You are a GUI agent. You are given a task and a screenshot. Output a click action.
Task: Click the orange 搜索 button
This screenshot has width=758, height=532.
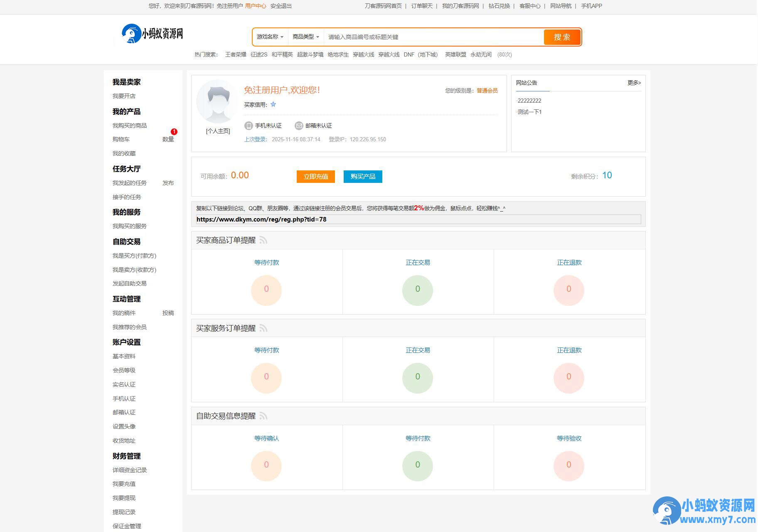pyautogui.click(x=562, y=37)
